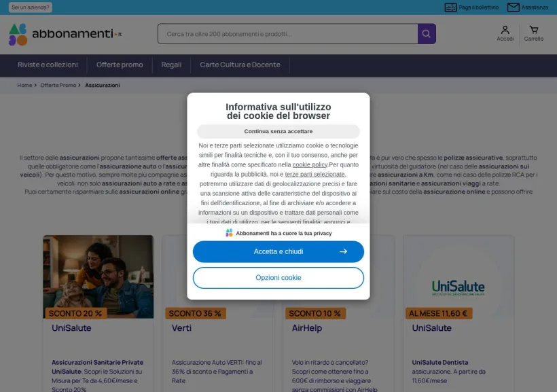Click the SCONTO 10 % badge

(x=315, y=313)
